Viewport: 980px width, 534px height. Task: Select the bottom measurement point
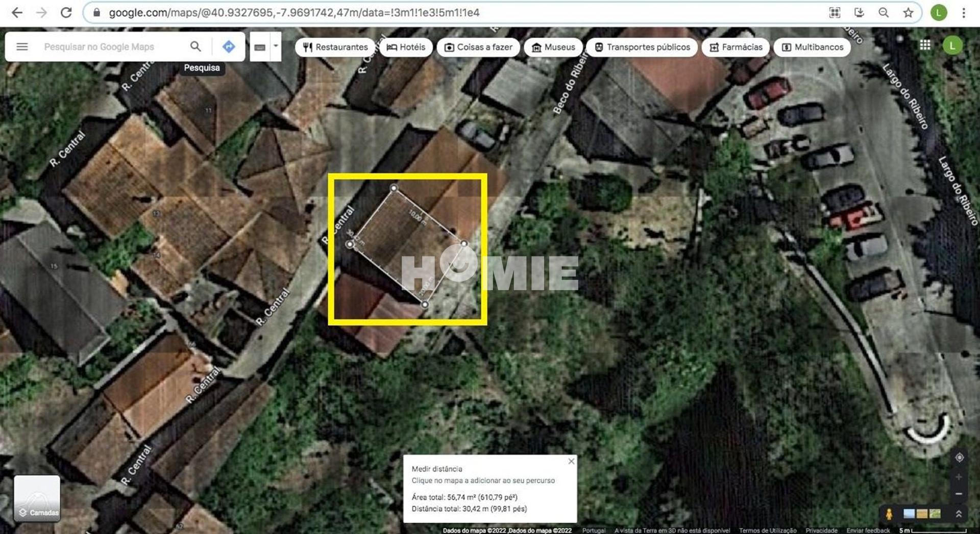coord(425,304)
